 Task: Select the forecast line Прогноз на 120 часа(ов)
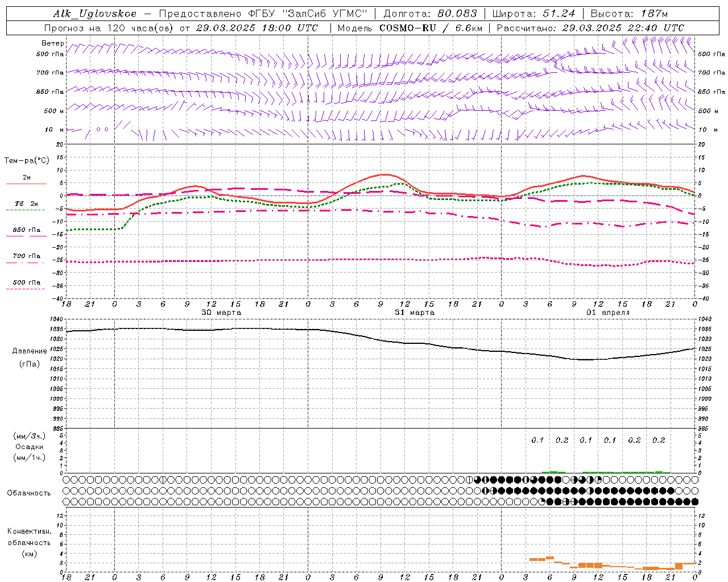(109, 28)
